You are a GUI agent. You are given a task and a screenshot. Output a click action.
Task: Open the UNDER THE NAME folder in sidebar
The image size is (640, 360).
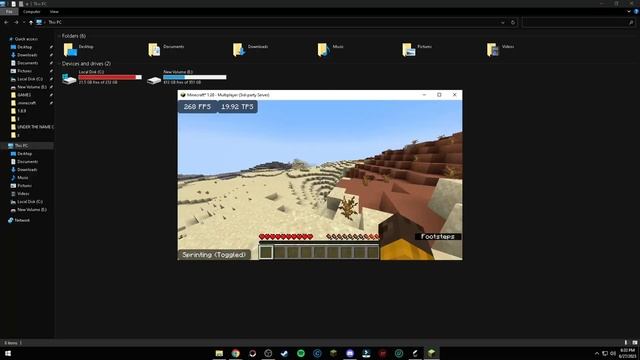32,127
